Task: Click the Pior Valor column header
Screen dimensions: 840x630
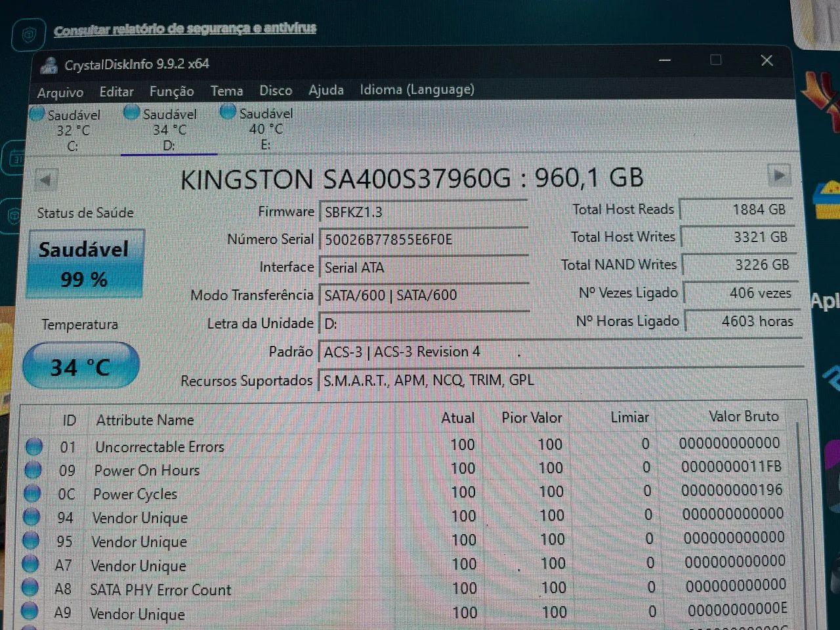Action: click(532, 417)
